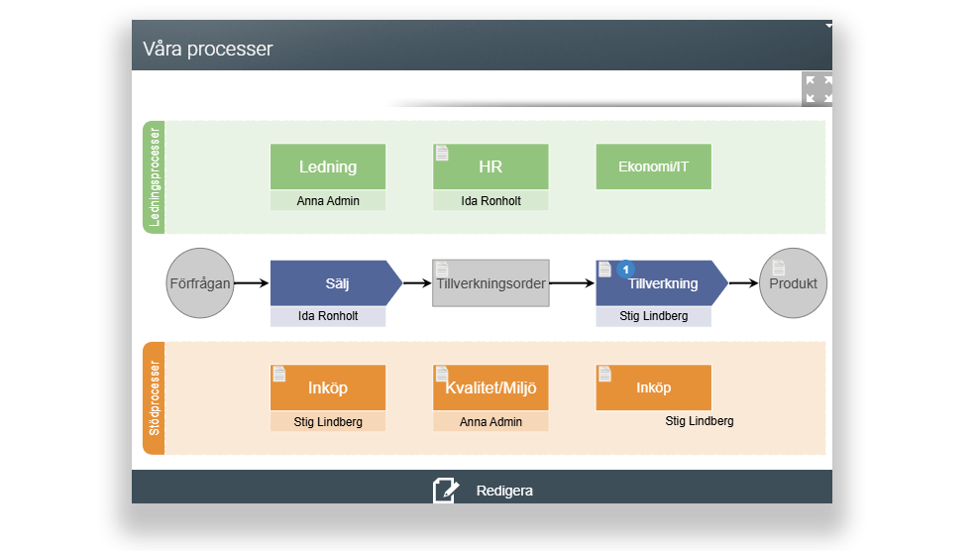
Task: Click document icon on first Inköp box
Action: point(279,374)
